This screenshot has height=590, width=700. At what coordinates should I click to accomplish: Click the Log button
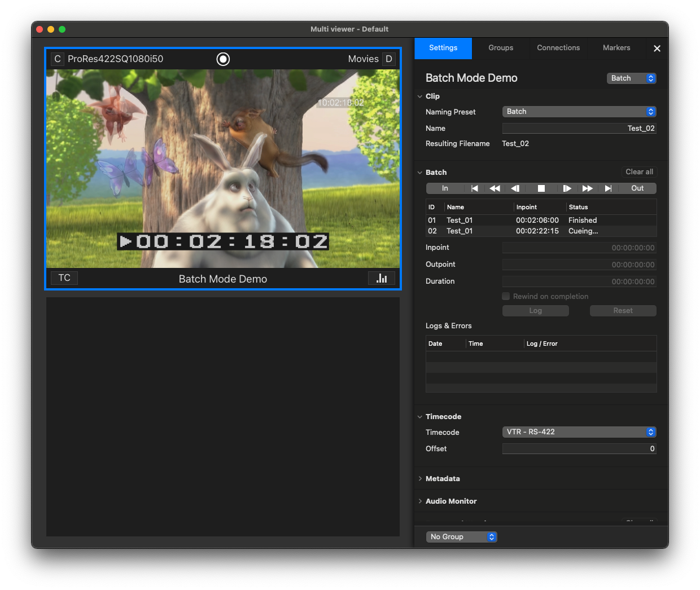point(535,311)
